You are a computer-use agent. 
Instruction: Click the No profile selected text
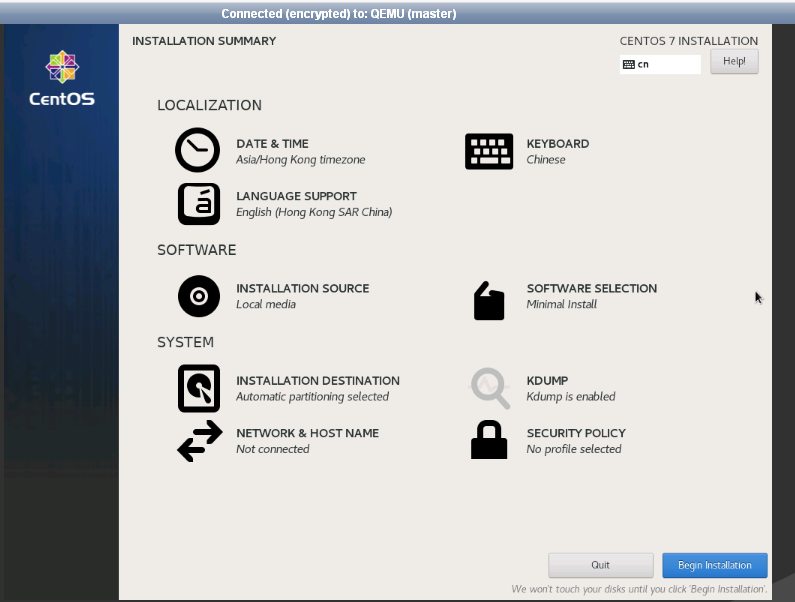574,449
